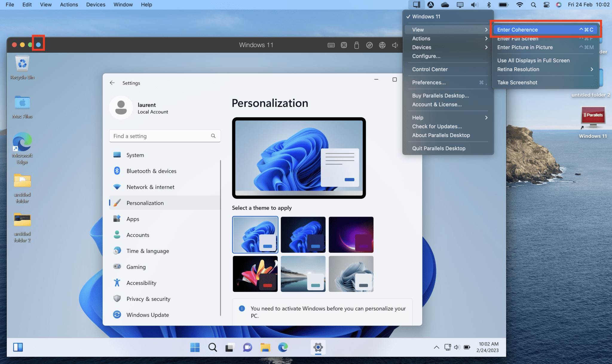Click the Find a setting search field
This screenshot has height=364, width=612.
tap(165, 136)
